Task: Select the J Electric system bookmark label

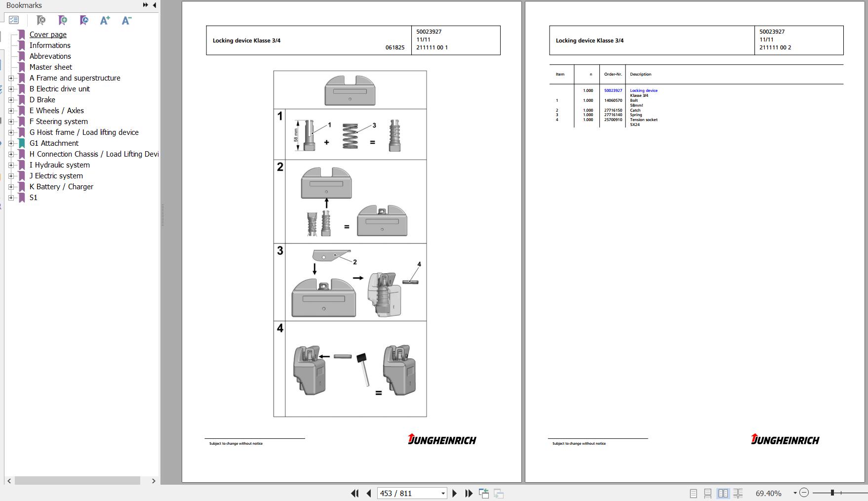Action: 56,176
